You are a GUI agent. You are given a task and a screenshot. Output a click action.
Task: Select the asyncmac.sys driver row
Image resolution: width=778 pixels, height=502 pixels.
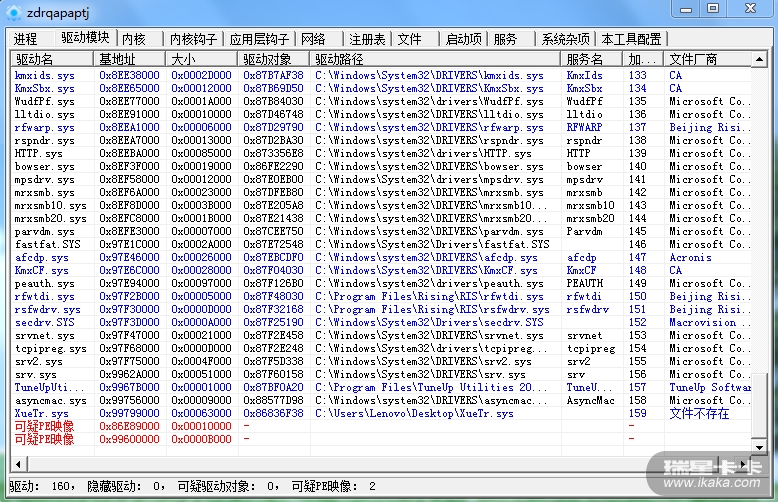pyautogui.click(x=381, y=400)
